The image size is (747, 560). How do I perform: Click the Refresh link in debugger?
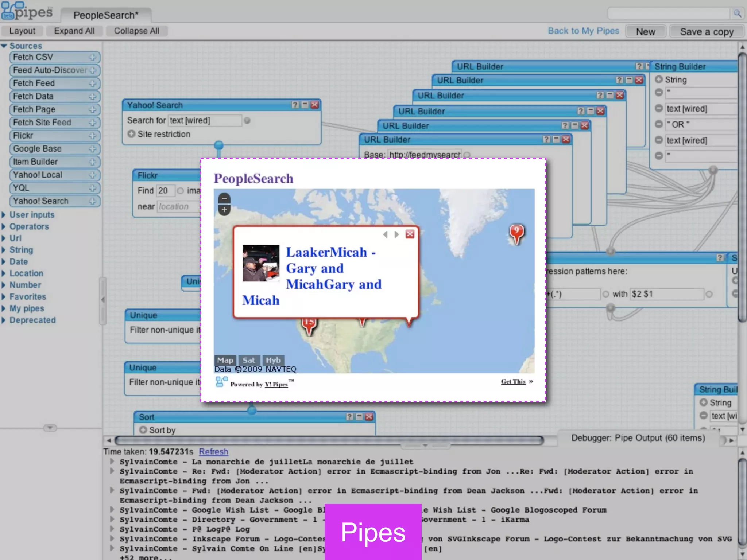tap(213, 452)
